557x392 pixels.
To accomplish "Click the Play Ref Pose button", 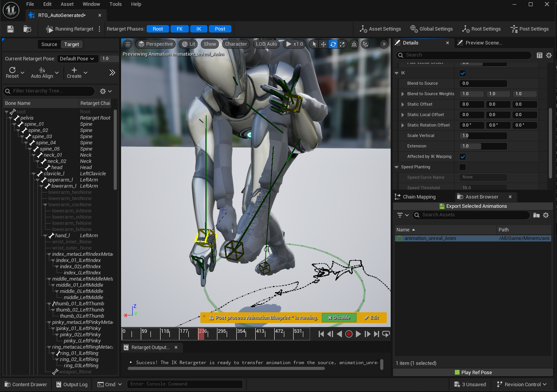I will (473, 373).
